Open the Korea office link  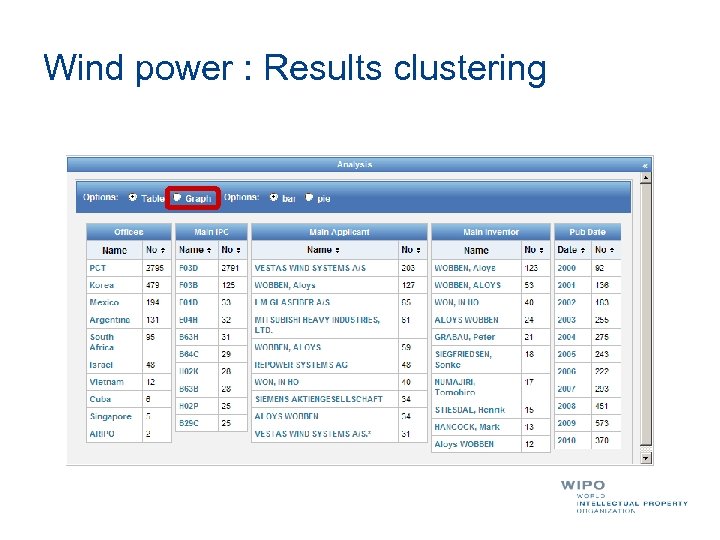[x=101, y=285]
